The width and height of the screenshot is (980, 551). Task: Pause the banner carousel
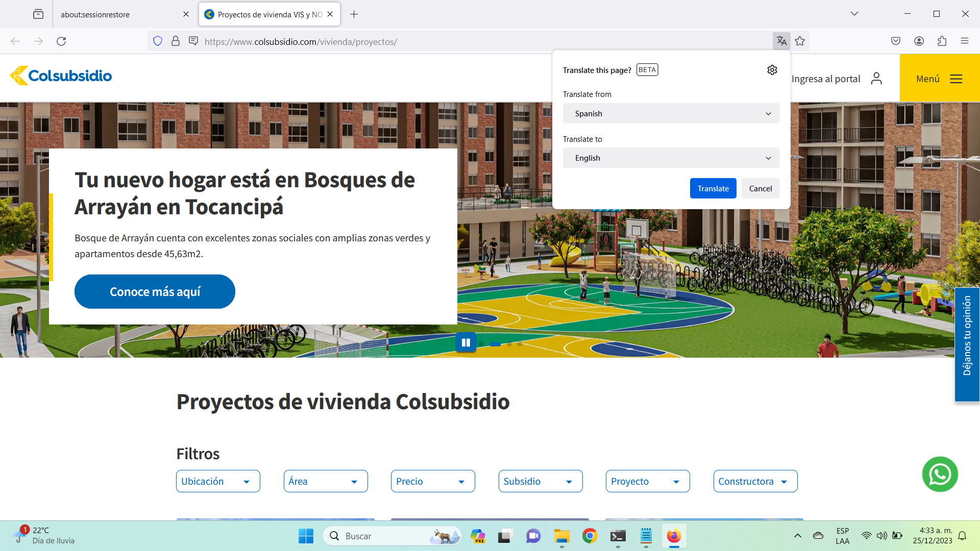coord(465,343)
